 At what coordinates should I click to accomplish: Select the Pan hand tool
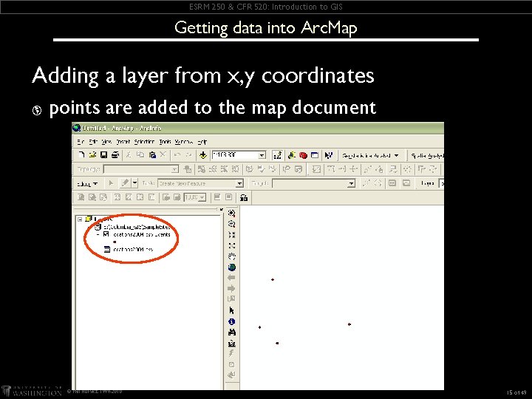(x=232, y=256)
